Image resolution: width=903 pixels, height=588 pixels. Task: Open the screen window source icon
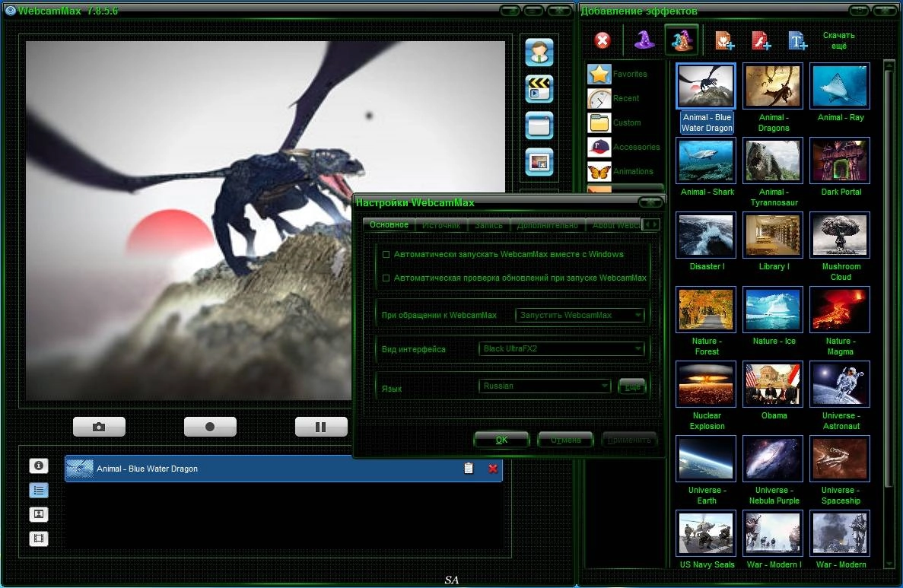(x=539, y=126)
